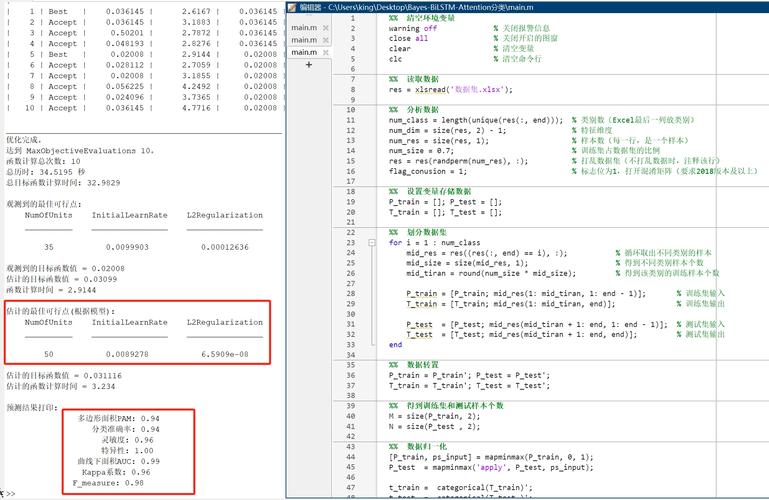Switch to the first main.m tab
Screen dimensions: 769x500
tap(303, 27)
